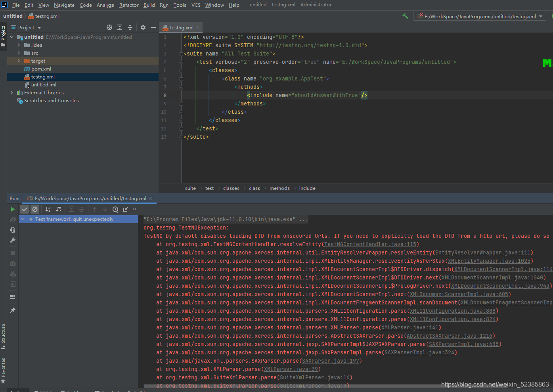This screenshot has height=392, width=553.
Task: Click 'untitled' in navigation bar
Action: [13, 16]
